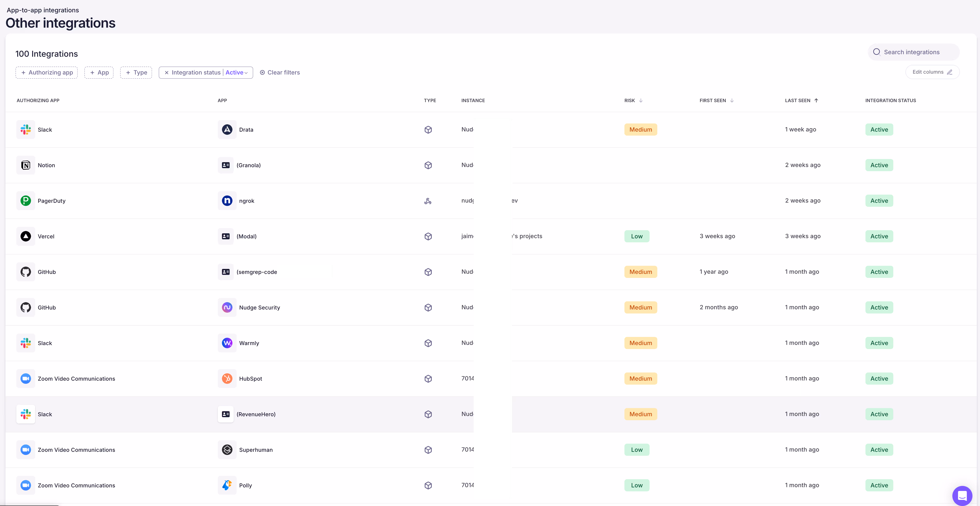This screenshot has height=506, width=980.
Task: Click the webhook type icon in the ngrok row
Action: click(428, 201)
